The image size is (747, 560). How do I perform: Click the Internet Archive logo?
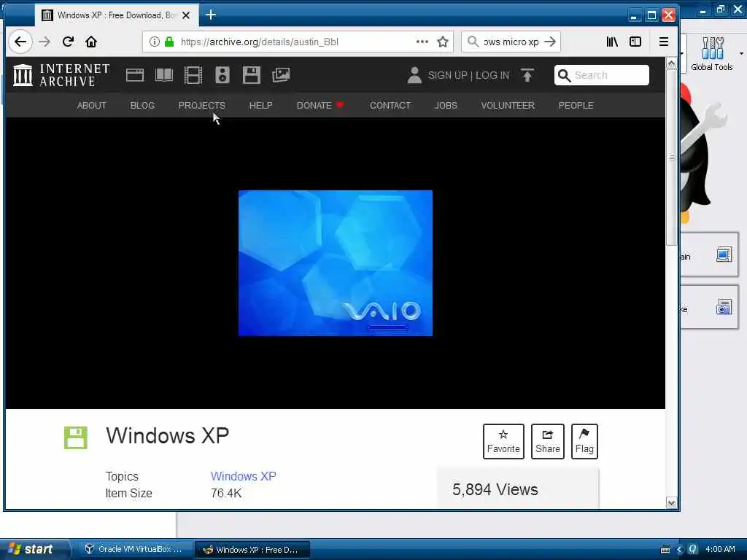pos(61,75)
